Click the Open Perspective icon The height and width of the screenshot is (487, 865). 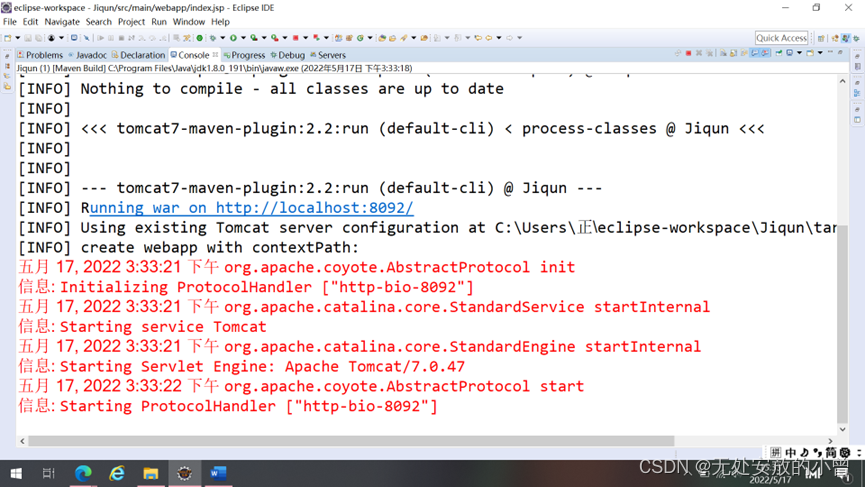821,38
